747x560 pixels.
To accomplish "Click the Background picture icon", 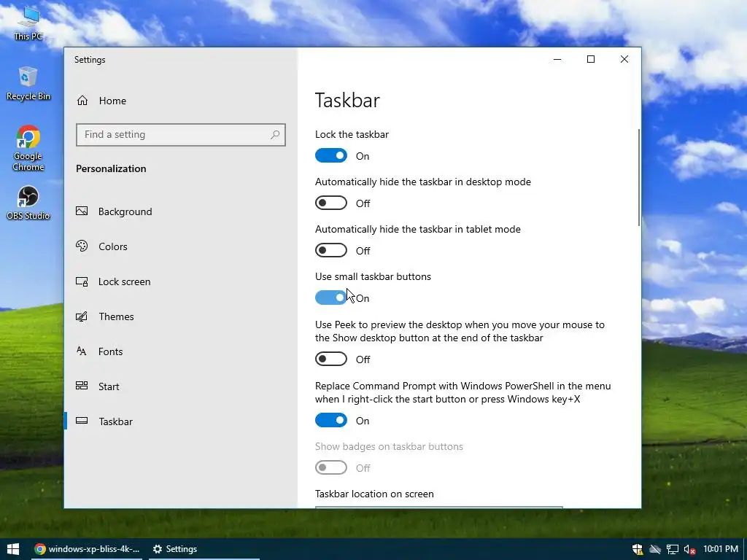I will 82,211.
